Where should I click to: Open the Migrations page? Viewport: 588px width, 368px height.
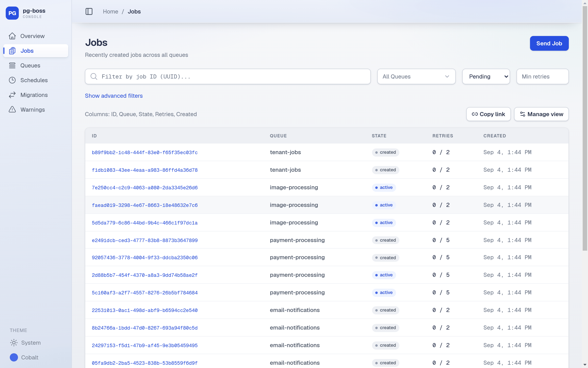point(36,95)
